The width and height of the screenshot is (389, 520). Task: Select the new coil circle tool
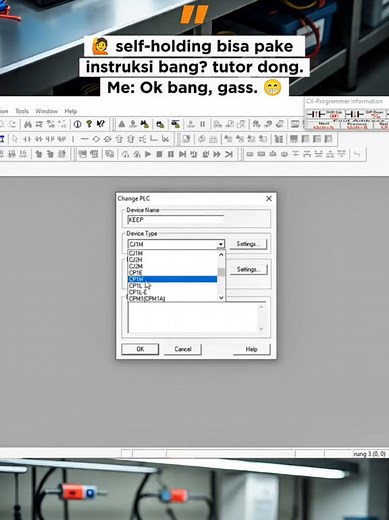(x=96, y=139)
